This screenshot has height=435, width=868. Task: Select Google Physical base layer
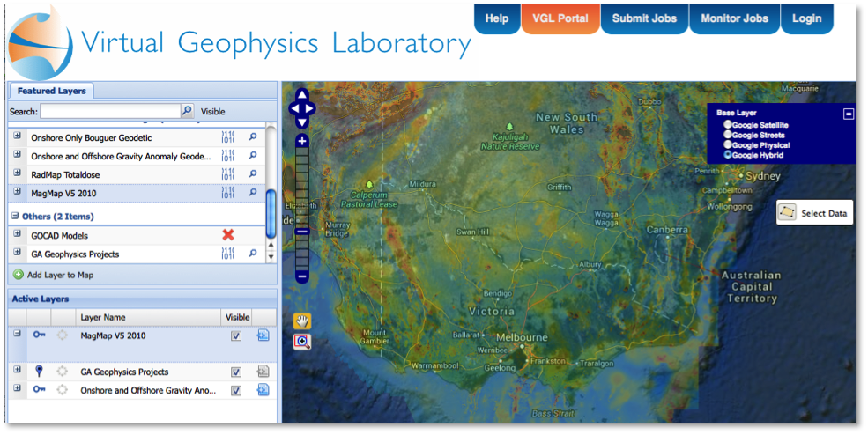click(x=727, y=145)
